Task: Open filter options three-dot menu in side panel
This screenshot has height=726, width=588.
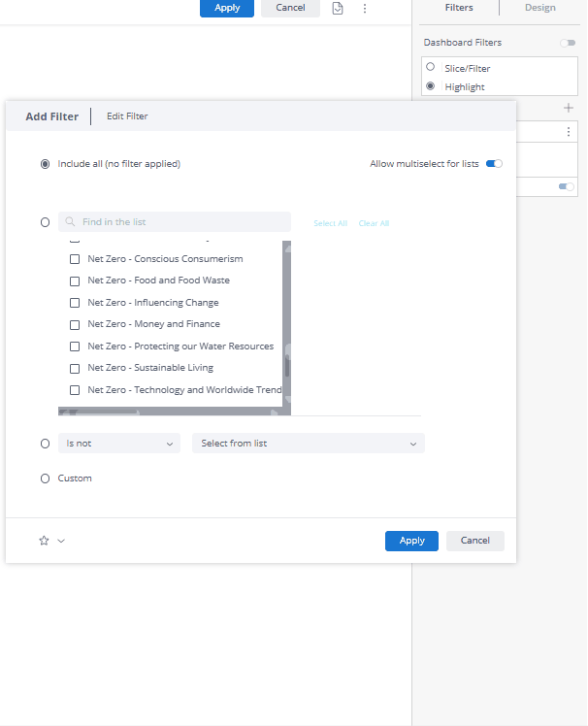Action: pyautogui.click(x=569, y=132)
